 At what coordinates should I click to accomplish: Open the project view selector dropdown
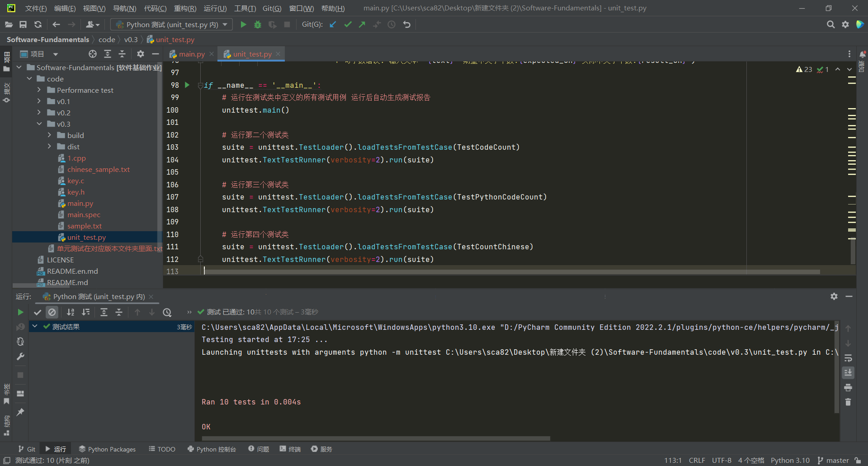39,54
